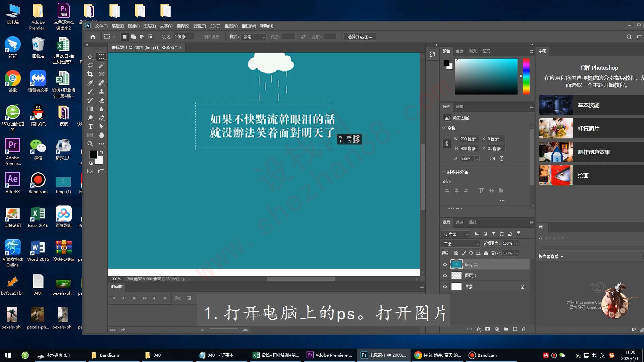
Task: Open the rotation angle dropdown
Action: (477, 159)
